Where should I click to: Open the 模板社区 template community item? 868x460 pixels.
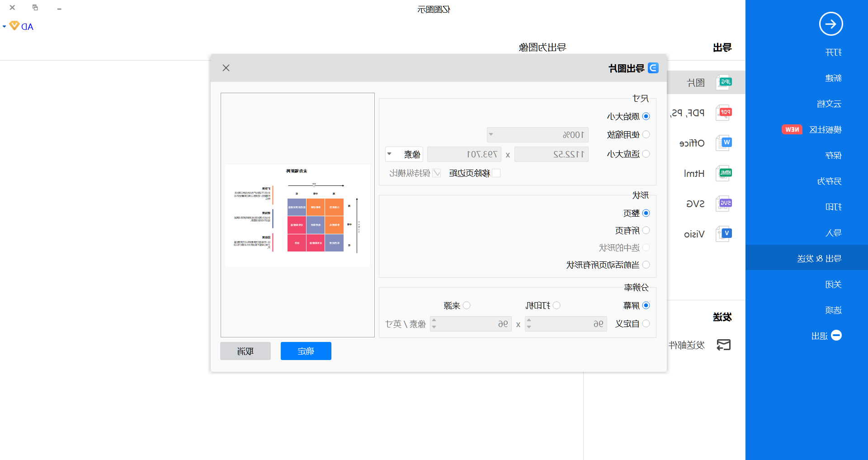[826, 129]
